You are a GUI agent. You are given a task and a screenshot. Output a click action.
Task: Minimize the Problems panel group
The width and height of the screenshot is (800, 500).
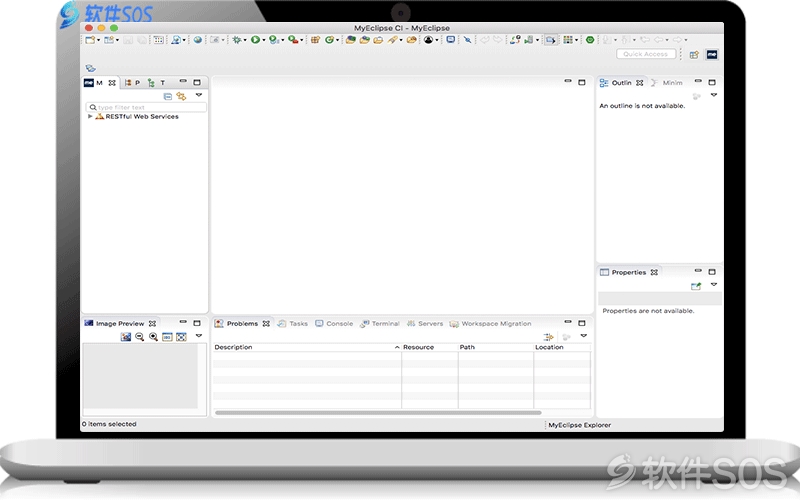568,322
